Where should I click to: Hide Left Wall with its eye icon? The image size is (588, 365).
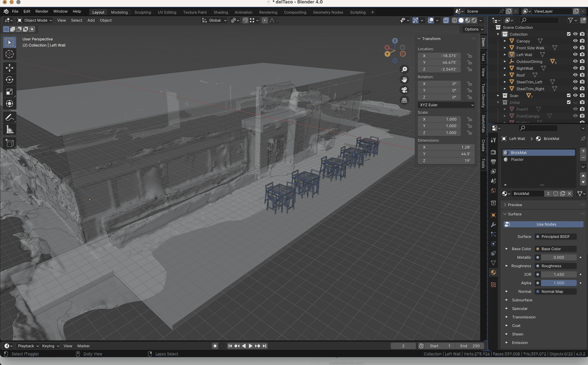point(575,55)
